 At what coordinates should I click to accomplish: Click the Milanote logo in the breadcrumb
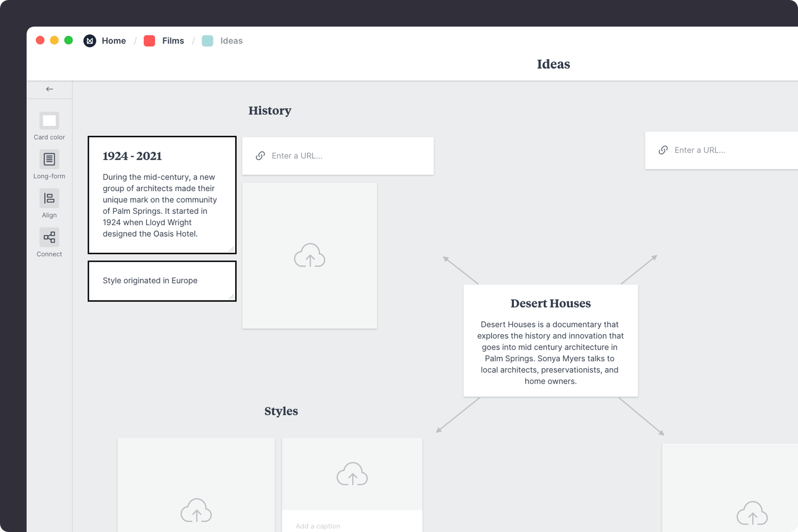[89, 40]
